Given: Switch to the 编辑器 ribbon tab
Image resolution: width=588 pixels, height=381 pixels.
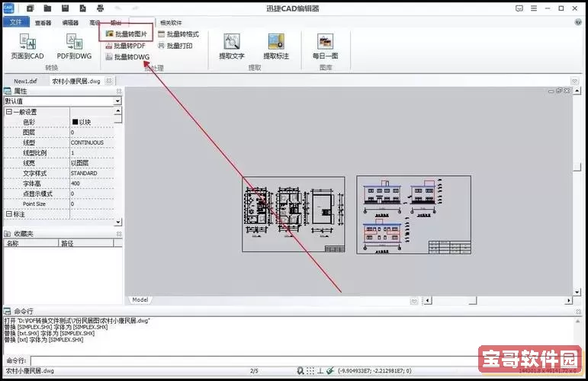Looking at the screenshot, I should pos(70,23).
